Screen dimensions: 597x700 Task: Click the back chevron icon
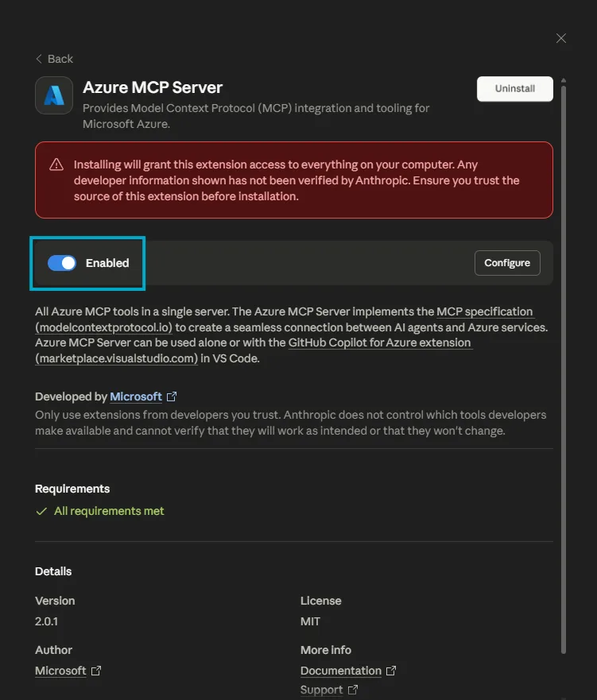tap(37, 58)
